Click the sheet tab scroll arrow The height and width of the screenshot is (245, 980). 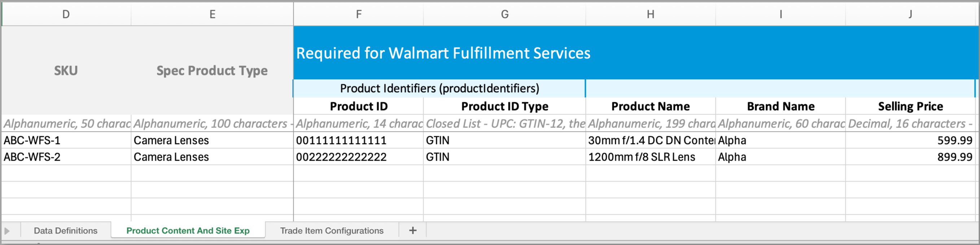[x=7, y=231]
